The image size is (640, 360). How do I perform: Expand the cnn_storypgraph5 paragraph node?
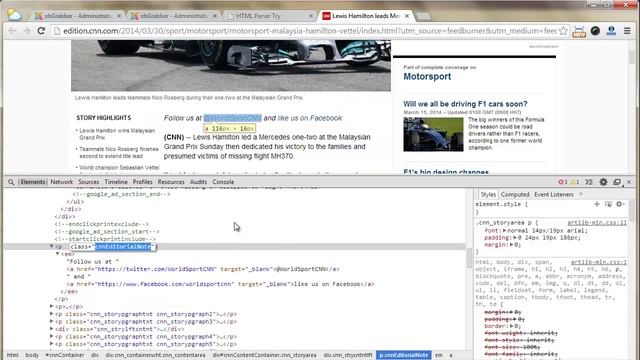(51, 344)
